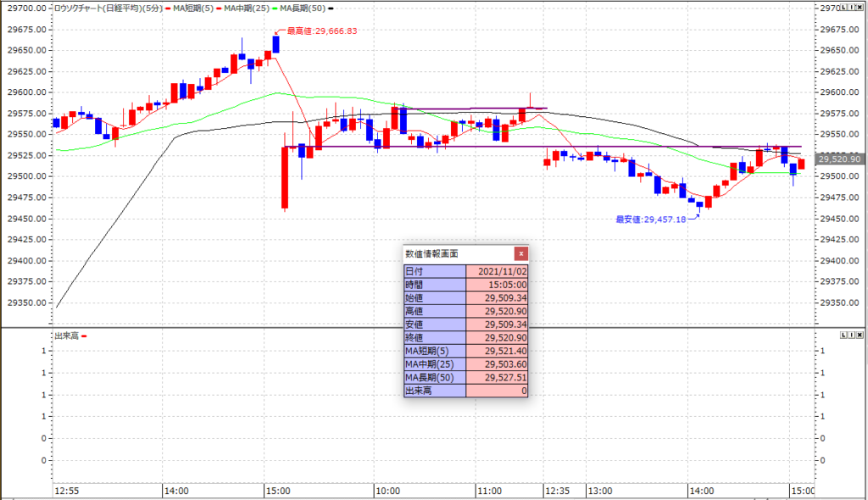Select the 終値 row in the info table
The height and width of the screenshot is (500, 868).
(465, 337)
